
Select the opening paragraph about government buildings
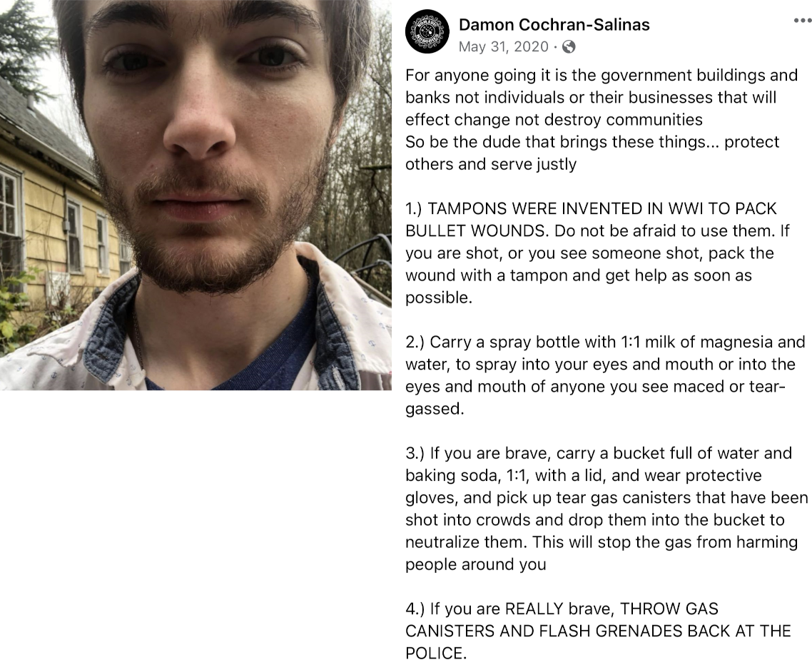[x=602, y=120]
